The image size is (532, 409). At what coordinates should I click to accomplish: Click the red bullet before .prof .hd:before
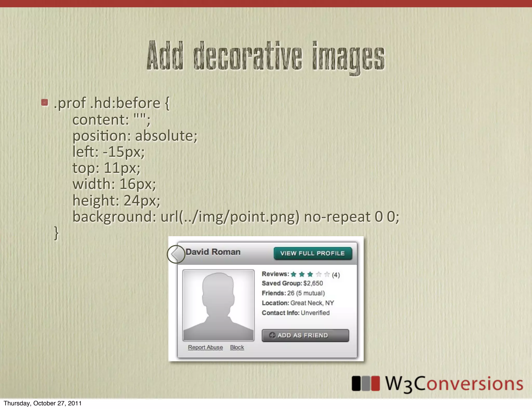(45, 103)
